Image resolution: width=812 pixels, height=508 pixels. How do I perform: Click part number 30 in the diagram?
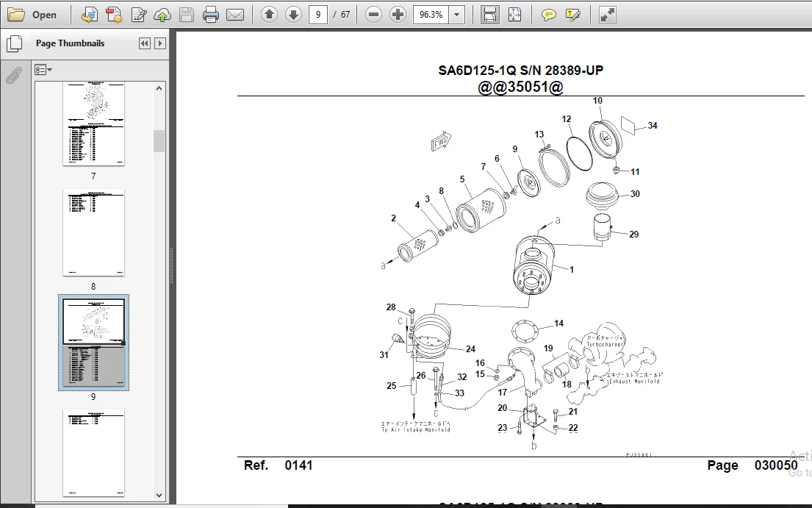click(635, 194)
